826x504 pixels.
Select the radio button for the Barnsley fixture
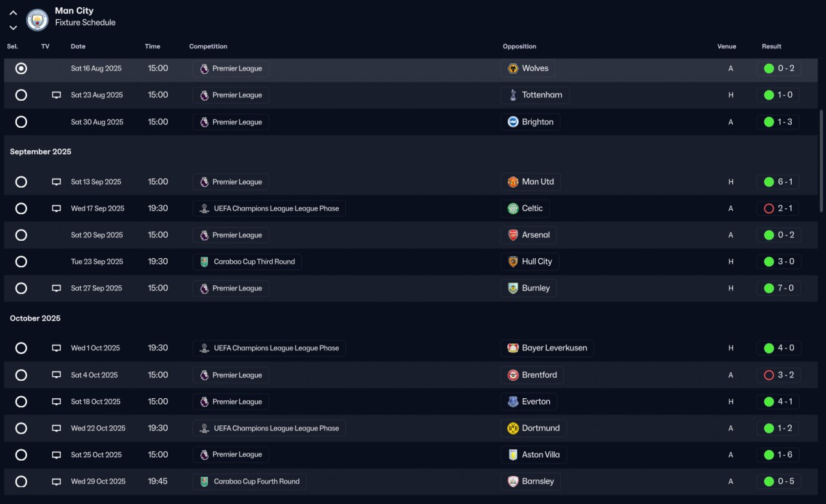tap(21, 481)
